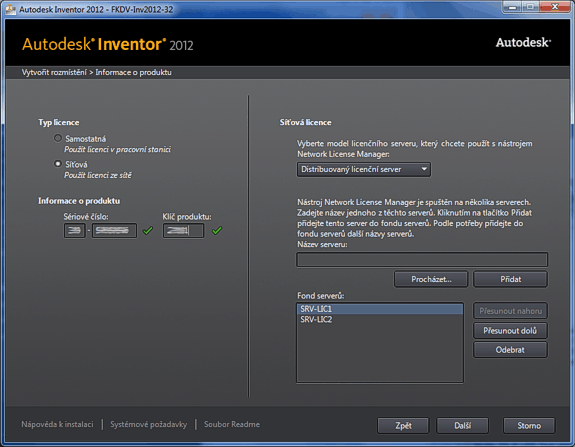Screen dimensions: 575x447
Task: Select SRV-LIC1 in the server pool
Action: 380,309
